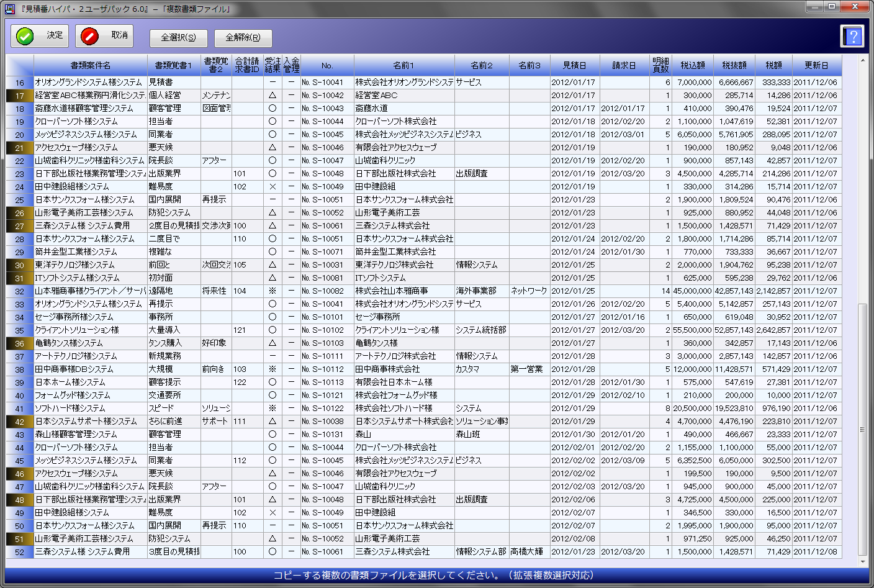874x588 pixels.
Task: Select row number 52 header
Action: click(20, 552)
